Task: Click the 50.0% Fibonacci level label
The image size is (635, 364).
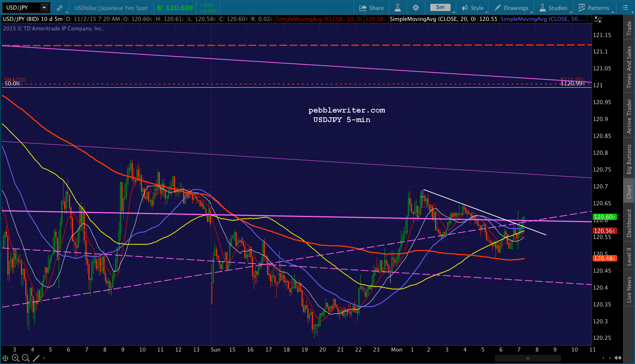Action: click(12, 84)
